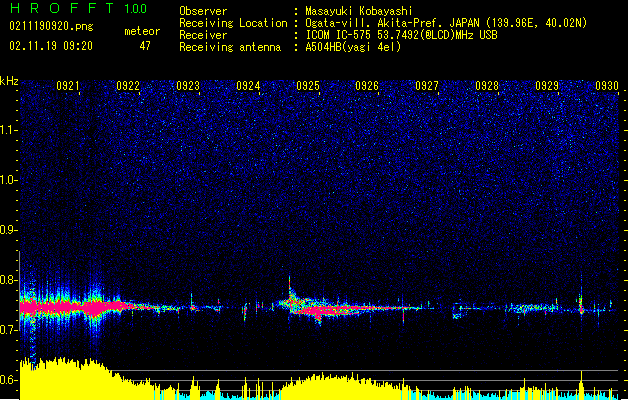Image resolution: width=629 pixels, height=400 pixels.
Task: Click the 0930 time marker
Action: pyautogui.click(x=607, y=86)
